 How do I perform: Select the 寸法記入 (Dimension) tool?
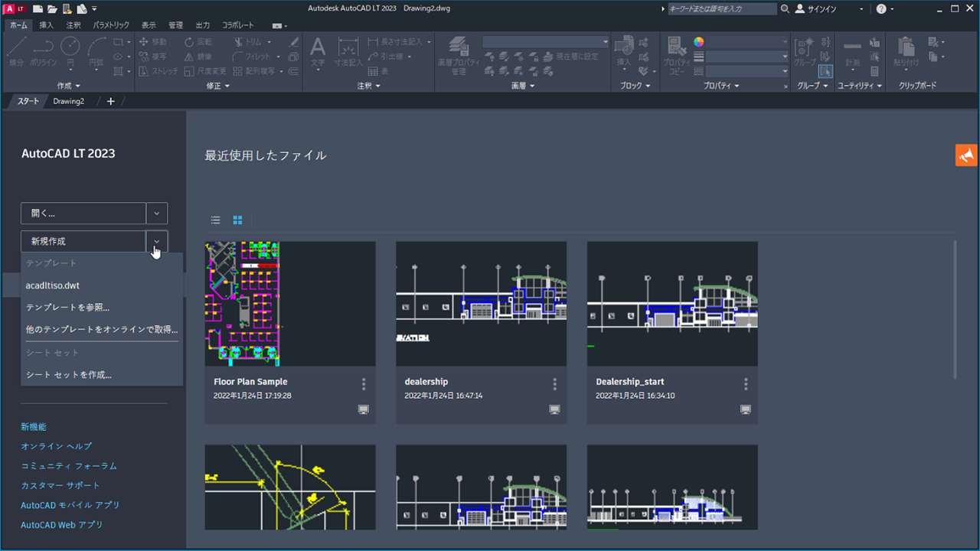click(348, 52)
